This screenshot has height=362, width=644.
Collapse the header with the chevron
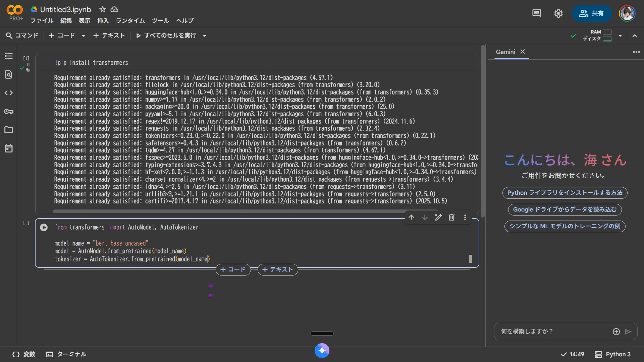tap(635, 36)
